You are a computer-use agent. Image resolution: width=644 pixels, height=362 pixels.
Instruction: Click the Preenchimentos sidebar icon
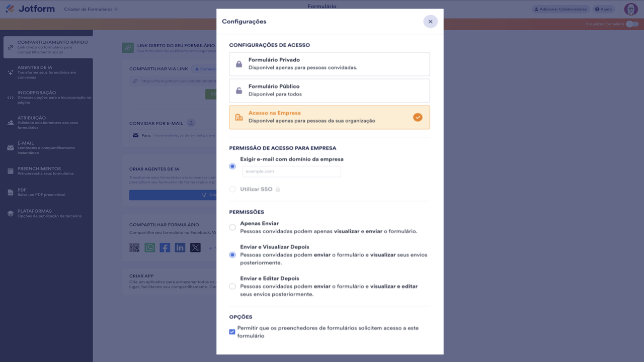click(11, 171)
